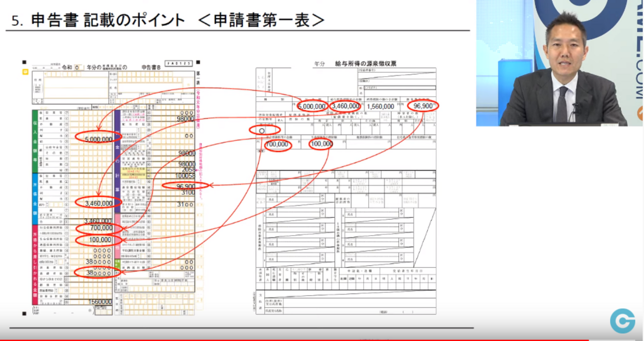
Task: Click the slide title 申告書 記載のポイント
Action: [x=108, y=20]
